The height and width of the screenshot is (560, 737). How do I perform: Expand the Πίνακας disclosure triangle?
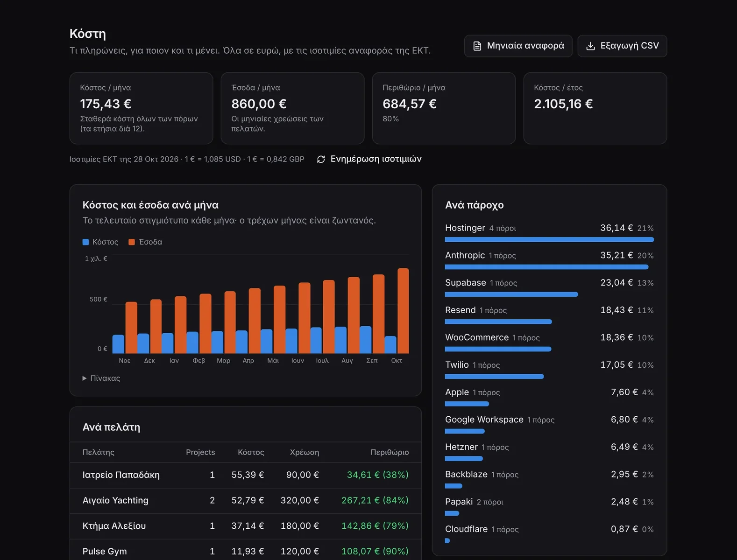(85, 378)
